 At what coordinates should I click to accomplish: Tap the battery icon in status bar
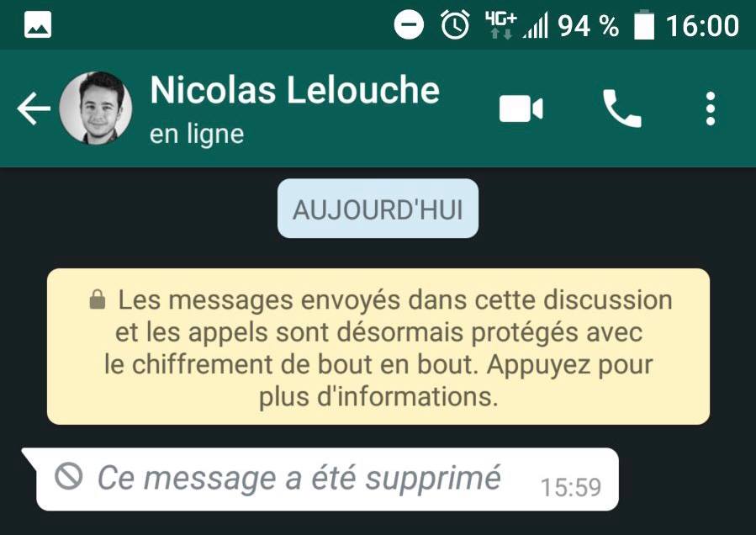[x=643, y=25]
